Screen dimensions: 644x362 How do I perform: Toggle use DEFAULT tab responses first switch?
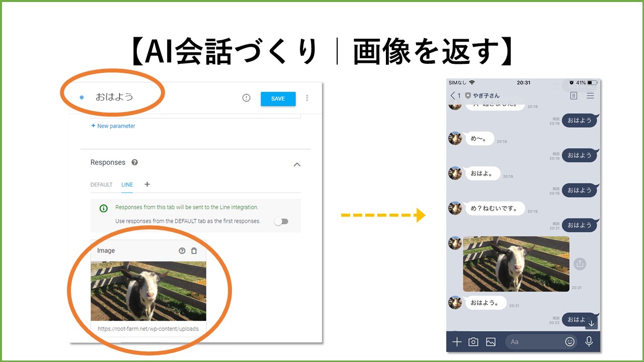[281, 221]
